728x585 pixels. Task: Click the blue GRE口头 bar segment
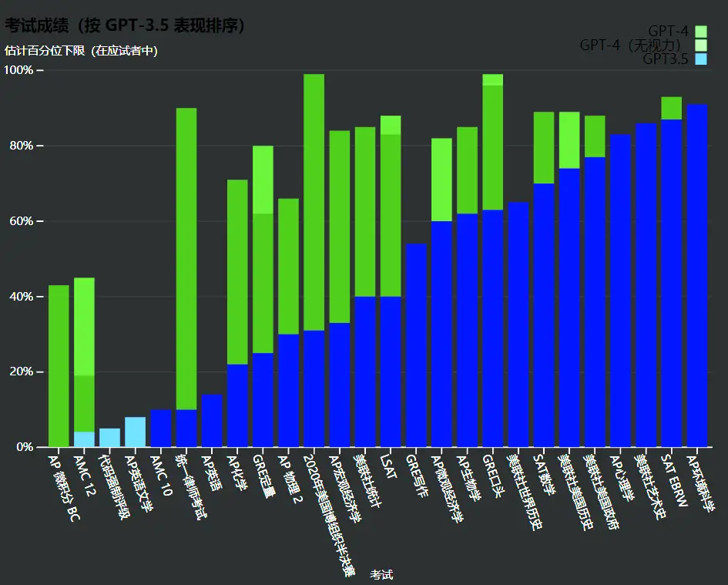pos(492,328)
